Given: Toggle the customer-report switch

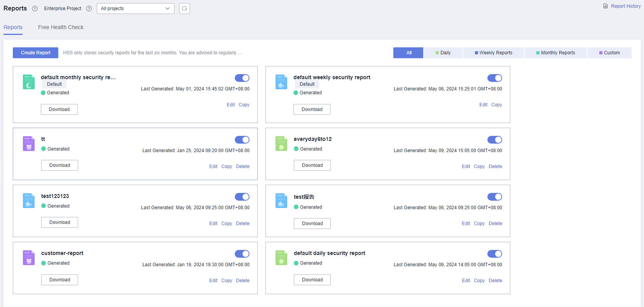Looking at the screenshot, I should click(x=242, y=254).
